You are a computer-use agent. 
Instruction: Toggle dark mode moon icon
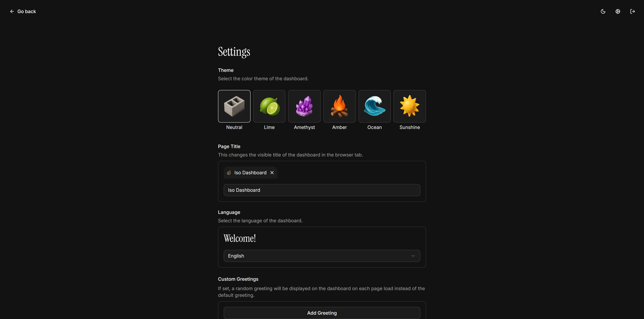coord(603,12)
